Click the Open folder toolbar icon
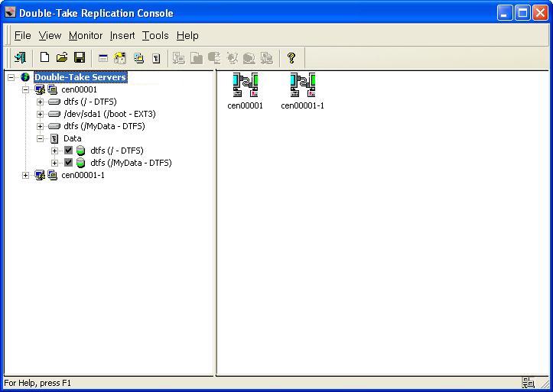This screenshot has width=553, height=392. point(62,57)
